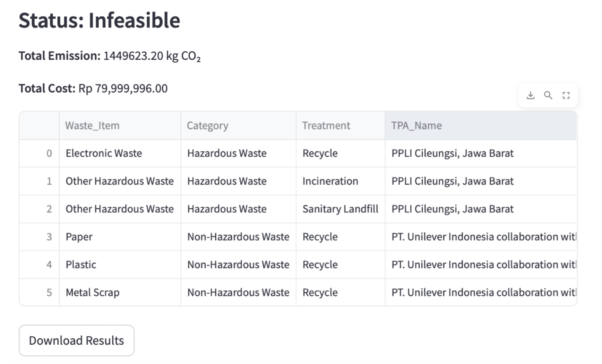Select Non-Hazardous Waste cell in Plastic row
Viewport: 602px width, 364px height.
coord(238,265)
